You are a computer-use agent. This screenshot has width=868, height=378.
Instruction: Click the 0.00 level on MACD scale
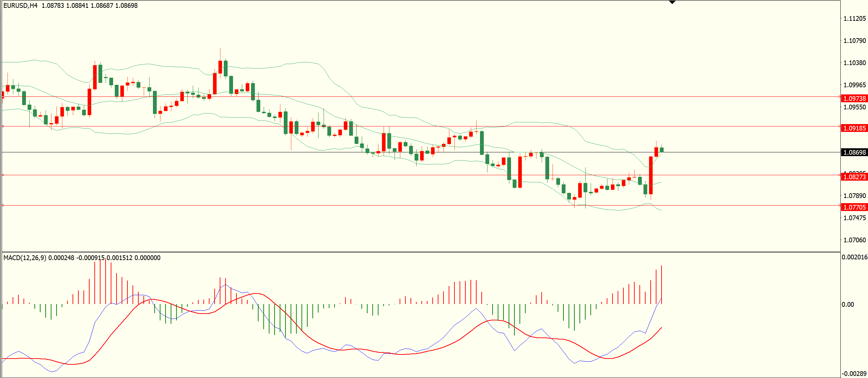(x=848, y=304)
